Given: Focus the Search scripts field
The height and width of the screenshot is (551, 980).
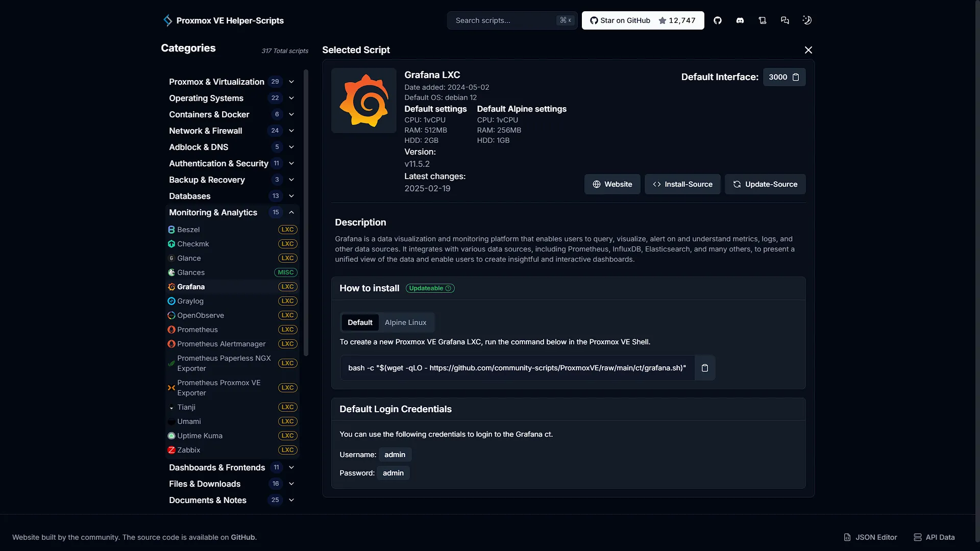Looking at the screenshot, I should [x=512, y=20].
